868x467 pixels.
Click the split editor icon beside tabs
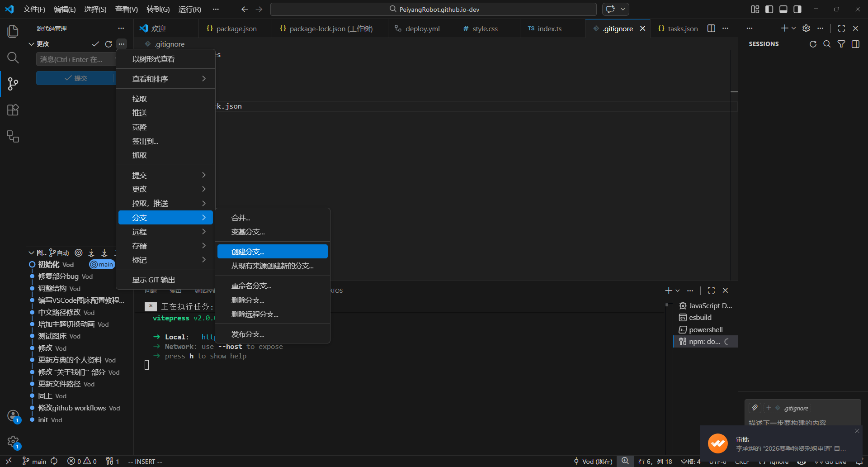711,29
